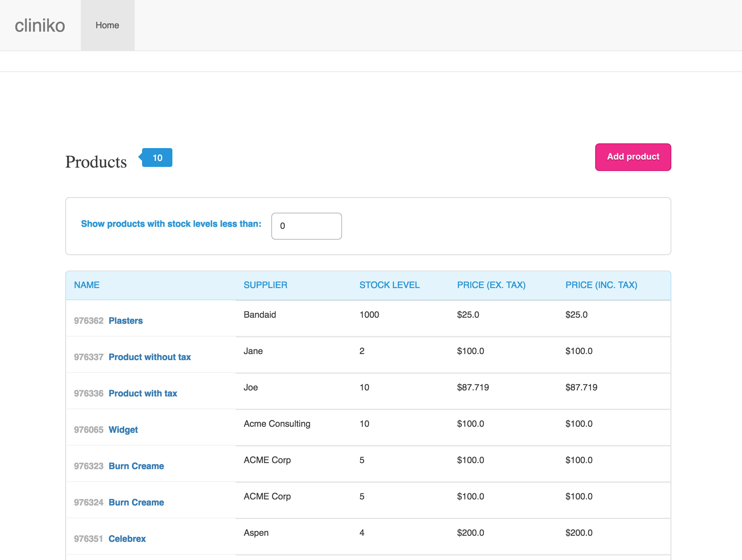Screen dimensions: 742x560
Task: Click the cliniko logo
Action: 40,26
